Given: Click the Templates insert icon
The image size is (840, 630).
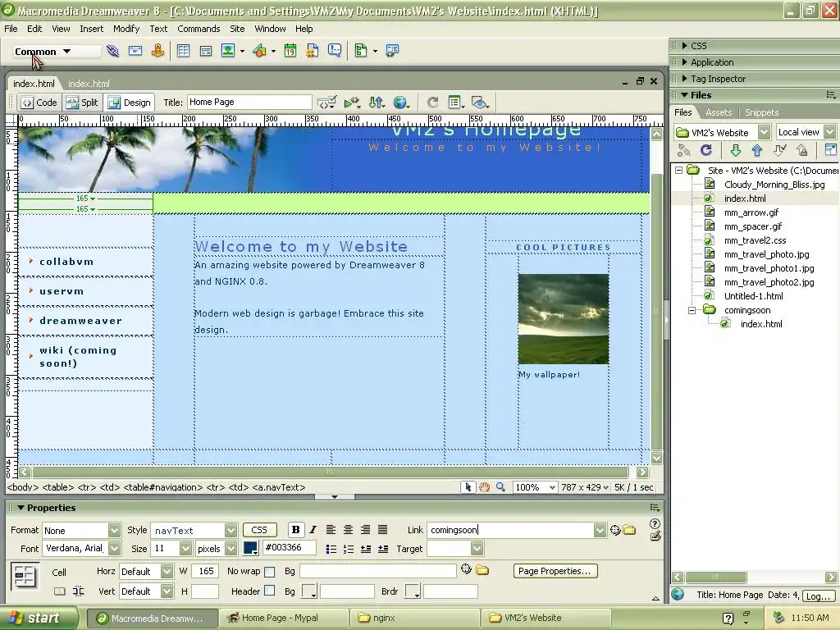Looking at the screenshot, I should click(361, 51).
